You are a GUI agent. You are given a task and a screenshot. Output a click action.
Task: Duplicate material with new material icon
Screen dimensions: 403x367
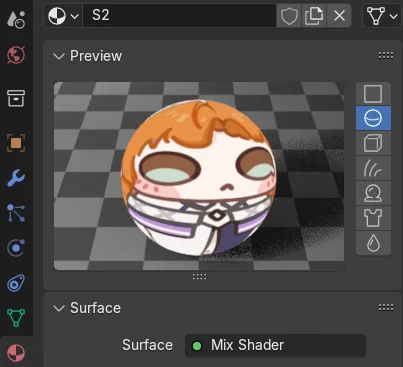pos(314,15)
